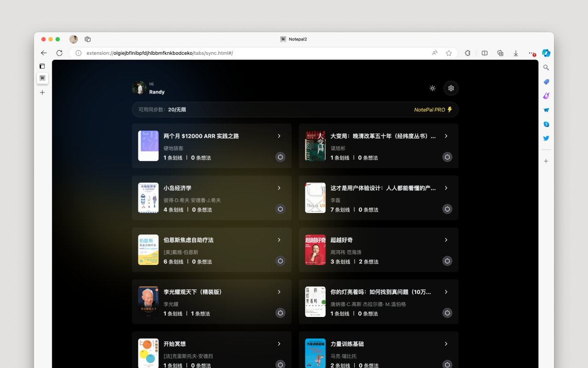The width and height of the screenshot is (588, 368).
Task: Expand the 李光耀观天下（精装版）entry
Action: [279, 292]
